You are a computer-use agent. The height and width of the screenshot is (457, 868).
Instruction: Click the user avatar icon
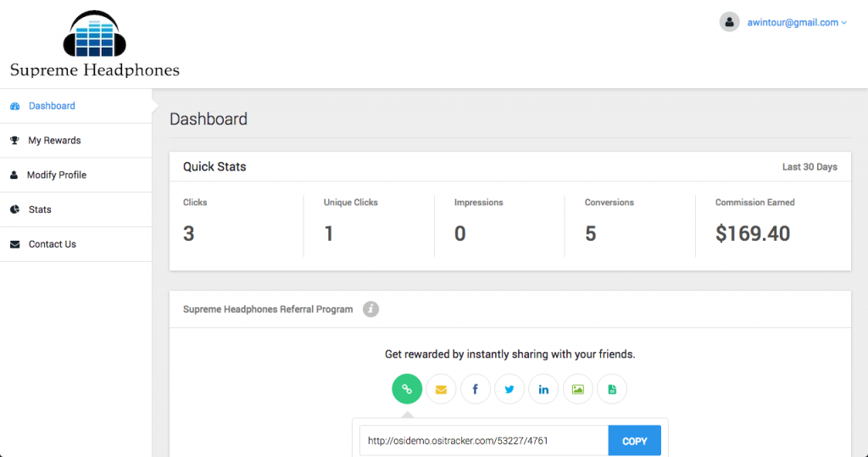coord(730,22)
